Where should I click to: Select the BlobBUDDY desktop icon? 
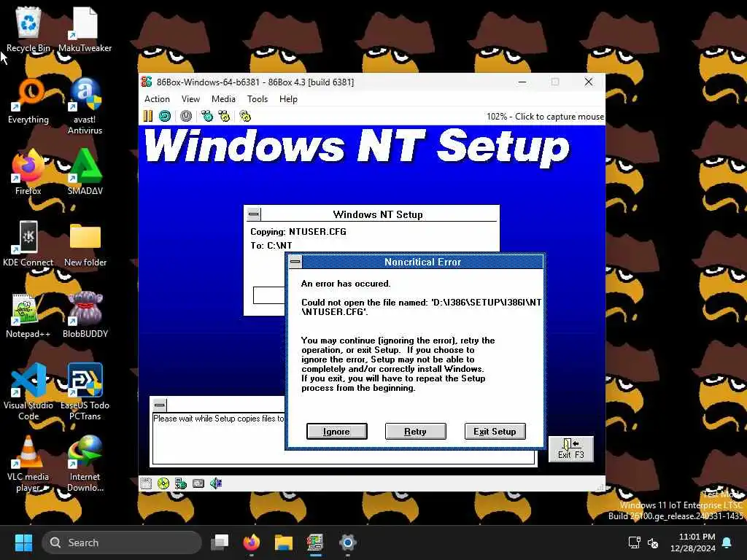[85, 315]
